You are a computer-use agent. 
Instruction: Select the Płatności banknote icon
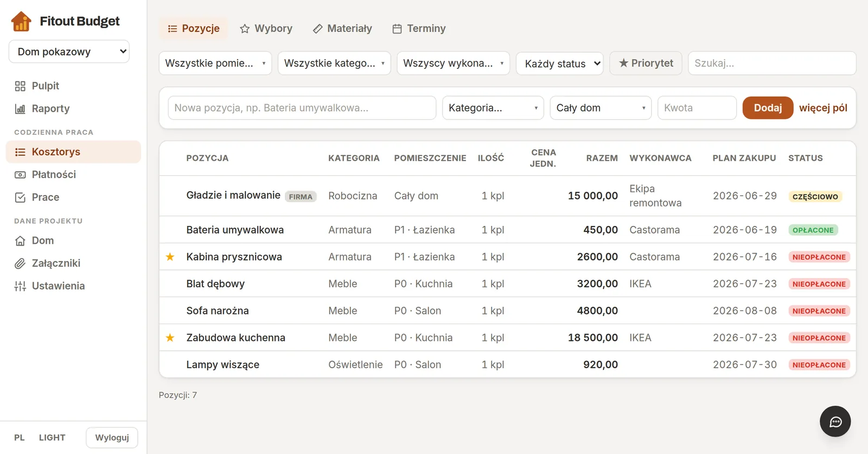pyautogui.click(x=20, y=174)
